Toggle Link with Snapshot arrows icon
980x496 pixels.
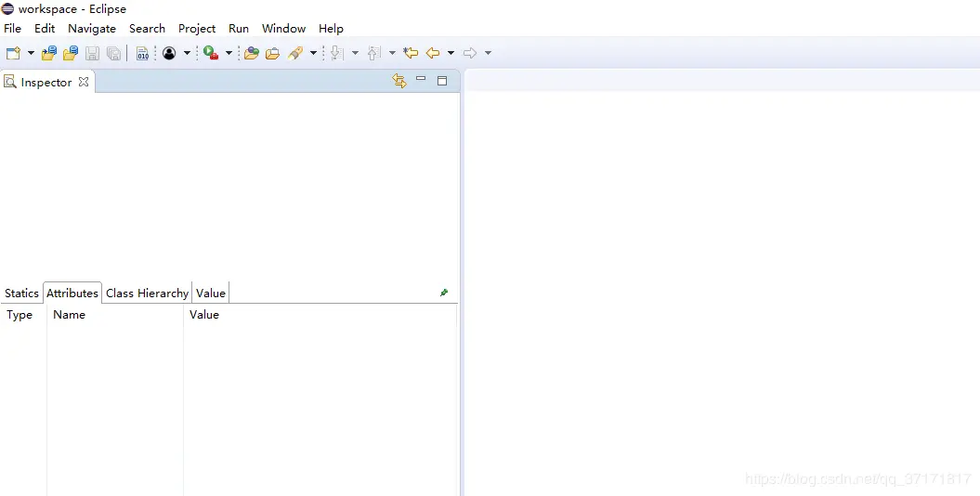[399, 81]
